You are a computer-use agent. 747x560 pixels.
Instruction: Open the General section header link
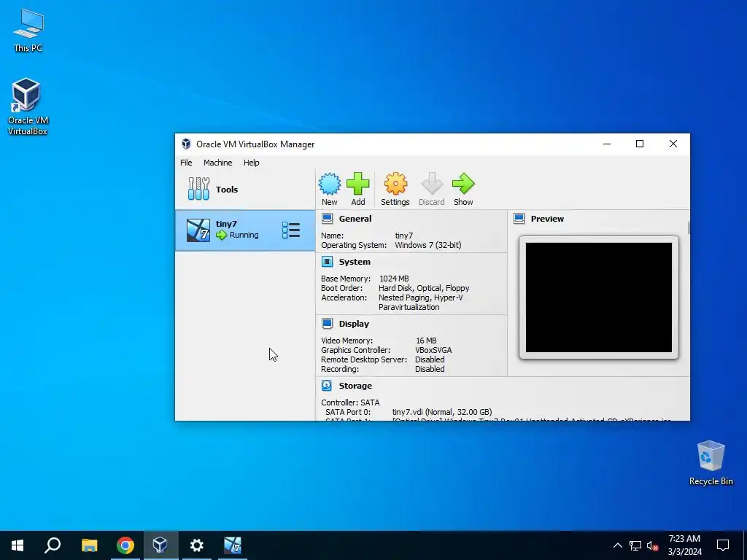pos(355,219)
